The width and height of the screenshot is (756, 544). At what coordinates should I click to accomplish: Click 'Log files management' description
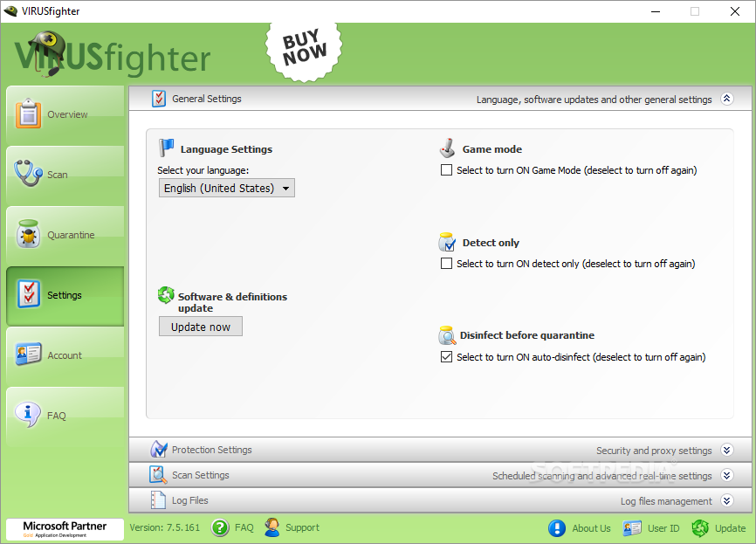666,501
